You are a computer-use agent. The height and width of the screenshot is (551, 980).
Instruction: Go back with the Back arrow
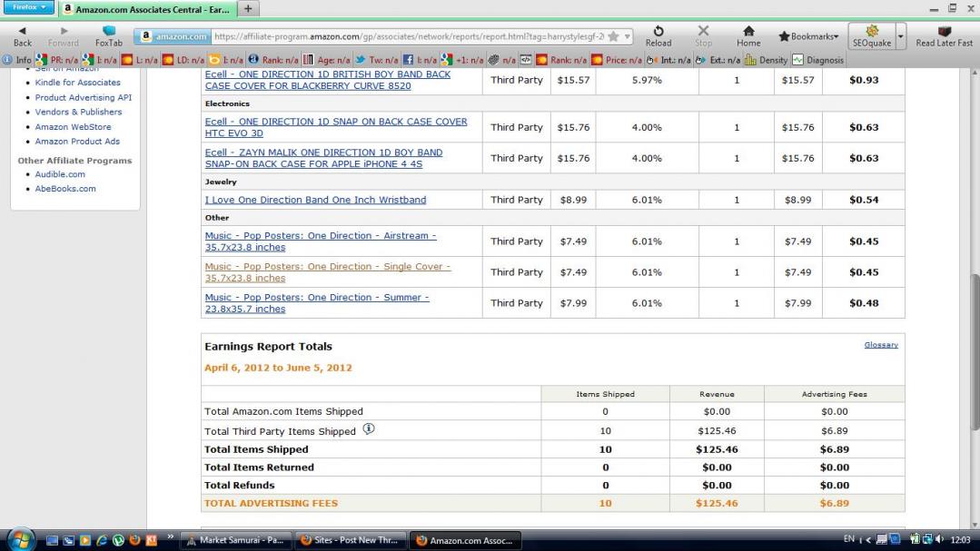pyautogui.click(x=23, y=36)
